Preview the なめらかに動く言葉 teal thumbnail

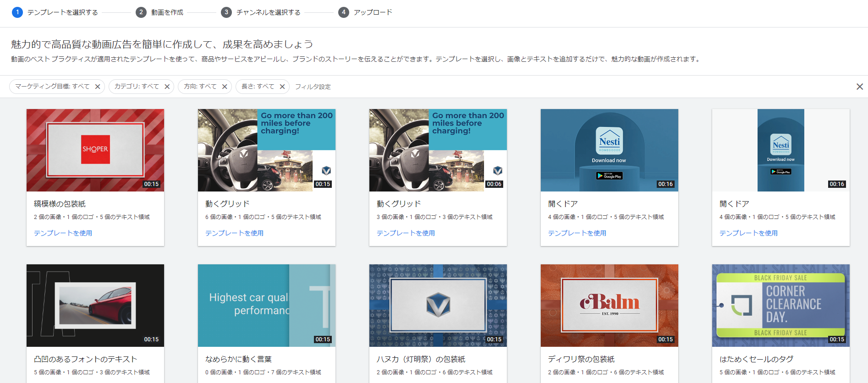(267, 306)
